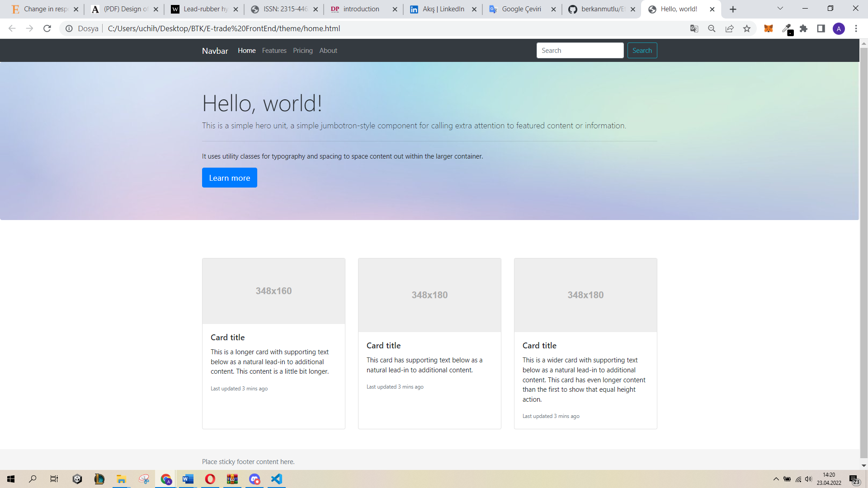This screenshot has width=868, height=488.
Task: Click the Features nav link
Action: point(274,51)
